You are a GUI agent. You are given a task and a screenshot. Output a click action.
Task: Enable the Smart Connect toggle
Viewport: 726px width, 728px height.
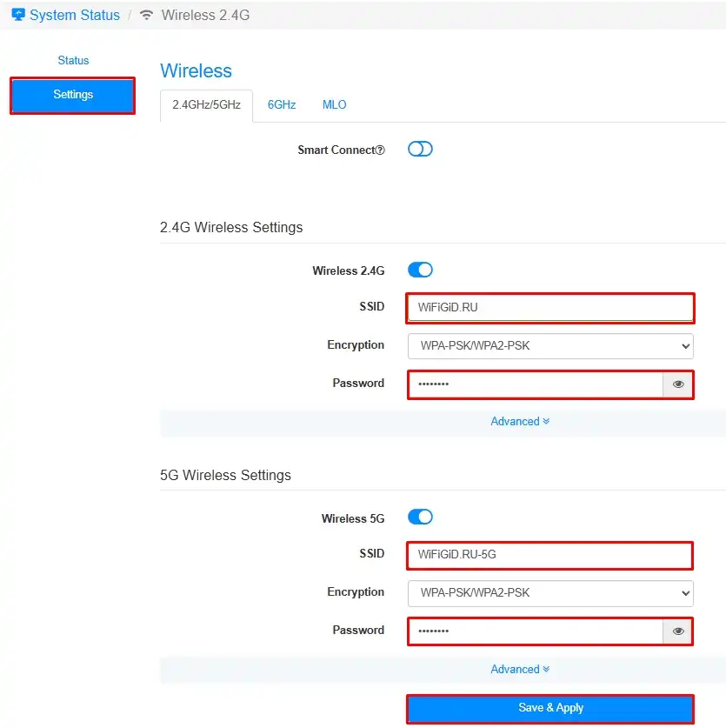point(420,150)
